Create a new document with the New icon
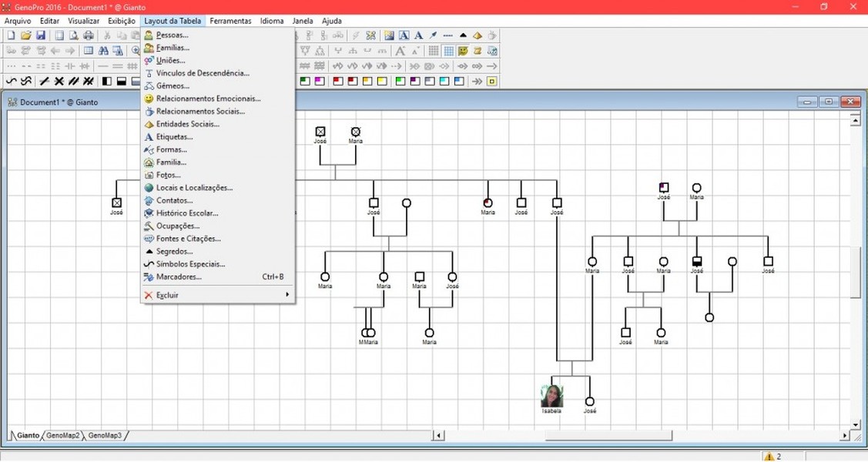868x462 pixels. [x=11, y=35]
